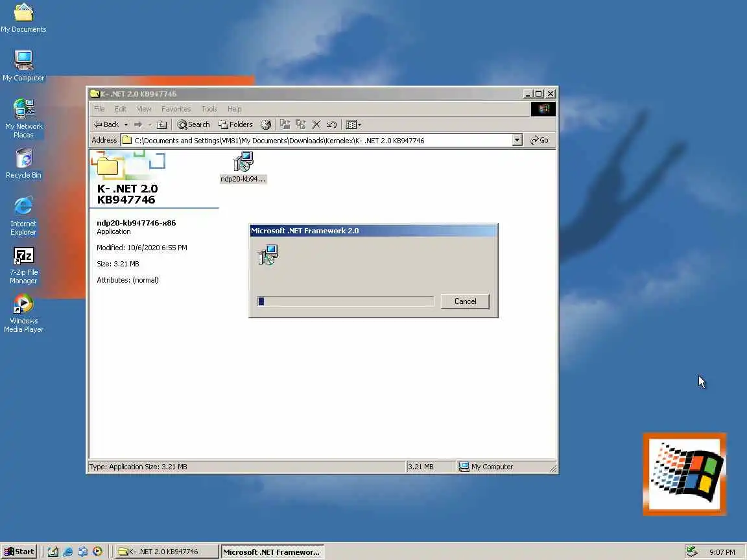Select the 7-Zip File Manager desktop icon
The image size is (747, 560).
(x=23, y=266)
